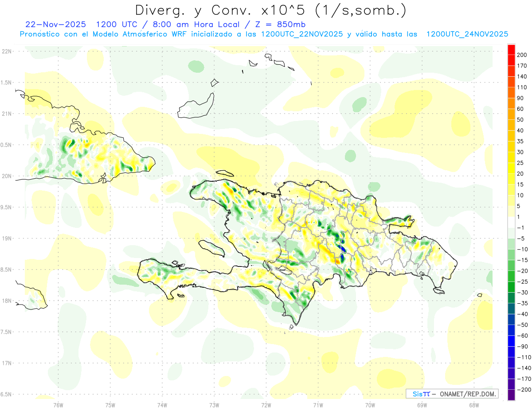Click the positive '60' color scale label
The image size is (532, 411).
pos(520,109)
